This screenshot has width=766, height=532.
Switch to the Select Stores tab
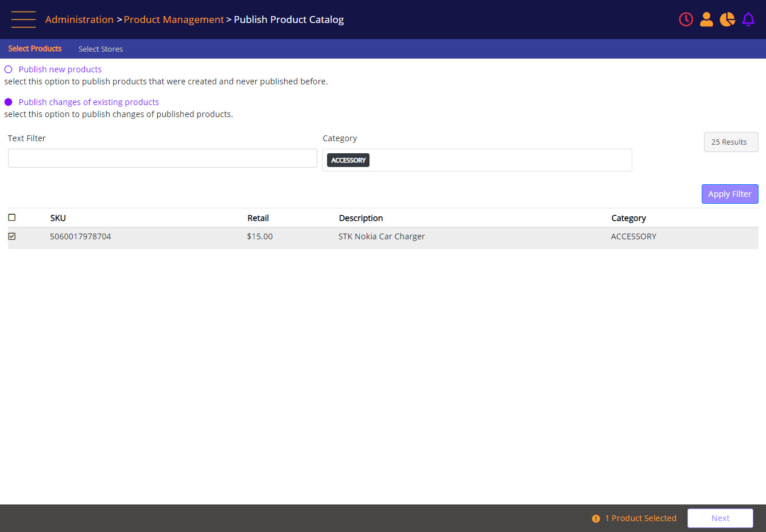click(x=100, y=49)
